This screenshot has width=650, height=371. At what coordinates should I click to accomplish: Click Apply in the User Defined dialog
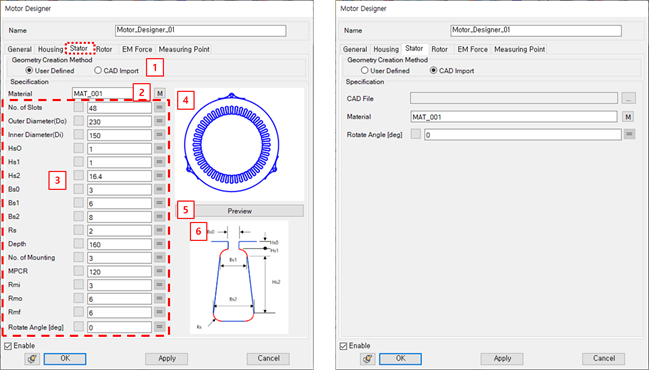click(x=167, y=359)
